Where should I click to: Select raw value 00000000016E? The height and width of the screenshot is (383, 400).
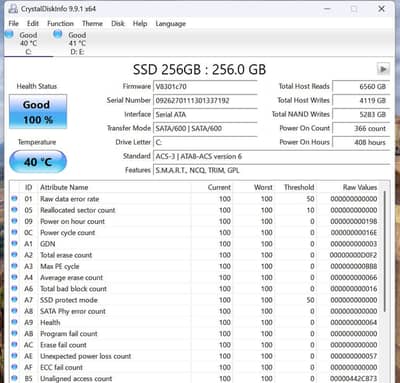pyautogui.click(x=354, y=233)
